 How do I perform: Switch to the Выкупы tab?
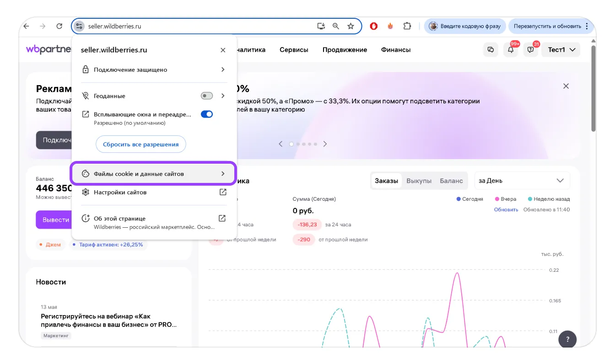[419, 181]
